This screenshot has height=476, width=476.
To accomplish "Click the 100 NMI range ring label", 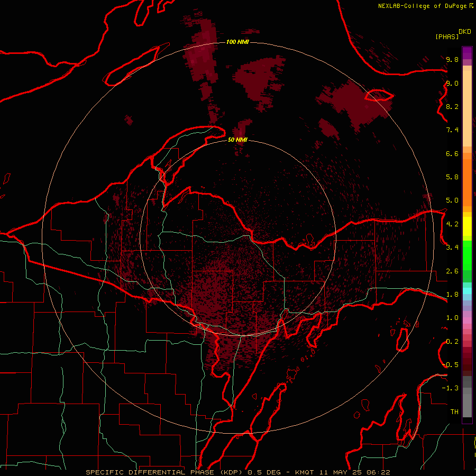I will [237, 42].
